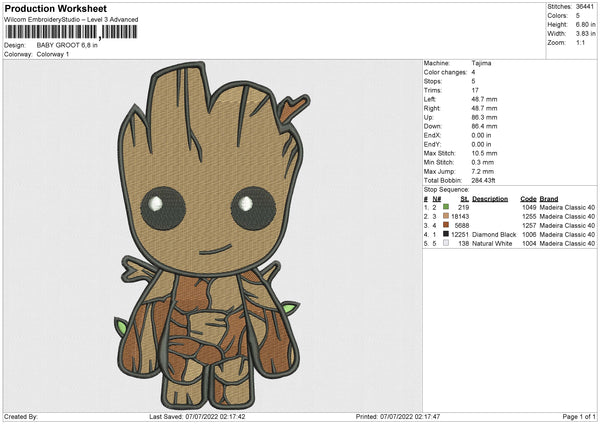Viewport: 600px width, 424px height.
Task: Click the design name 'BABY GROOT 6,8 in'
Action: coord(67,45)
